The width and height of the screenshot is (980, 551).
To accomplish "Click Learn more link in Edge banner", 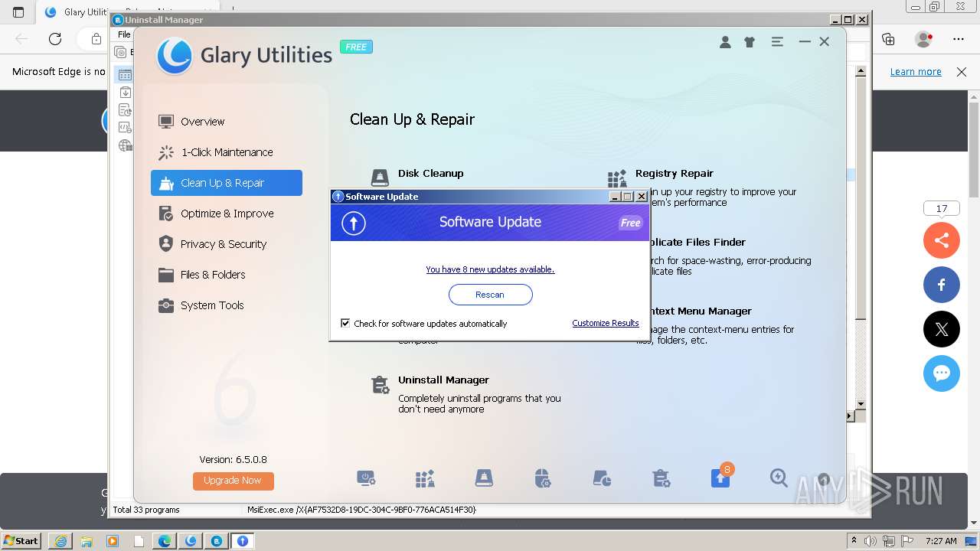I will click(916, 72).
